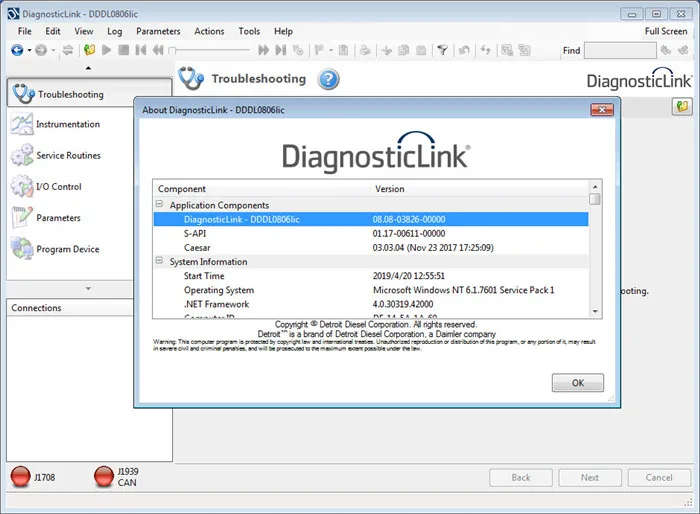Open the Tools menu
This screenshot has width=700, height=514.
coord(249,31)
